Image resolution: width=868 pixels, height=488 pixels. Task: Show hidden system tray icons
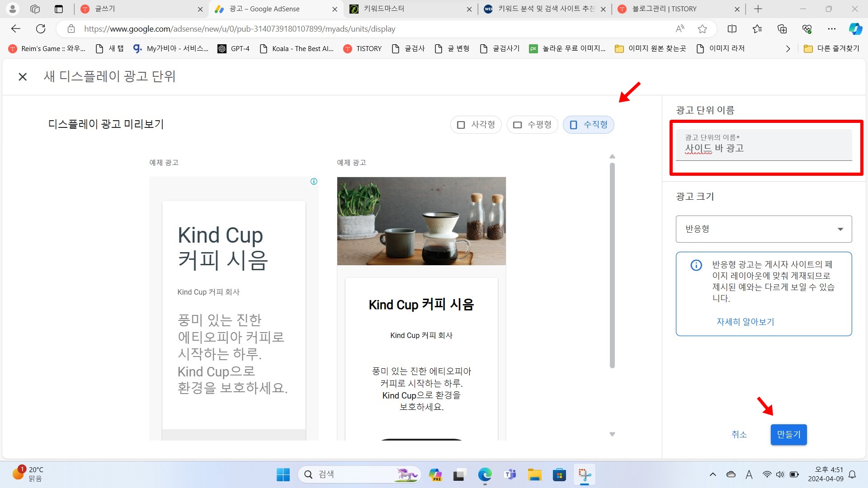[712, 474]
